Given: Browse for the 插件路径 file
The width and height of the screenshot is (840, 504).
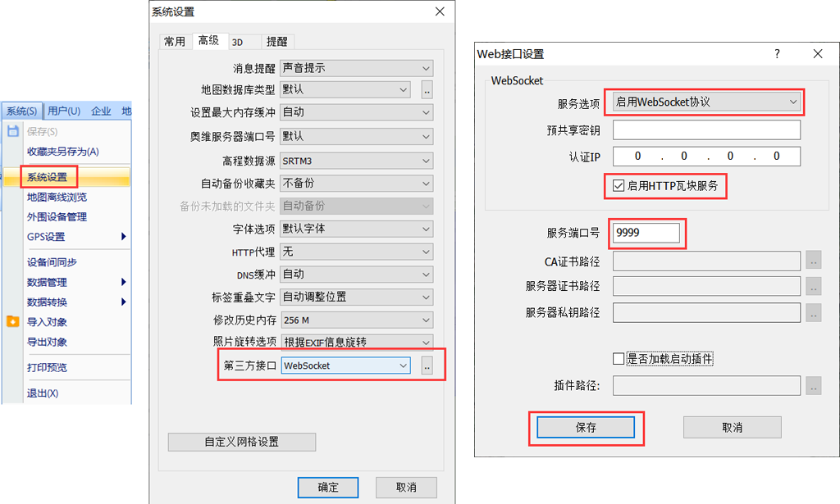Looking at the screenshot, I should point(813,385).
